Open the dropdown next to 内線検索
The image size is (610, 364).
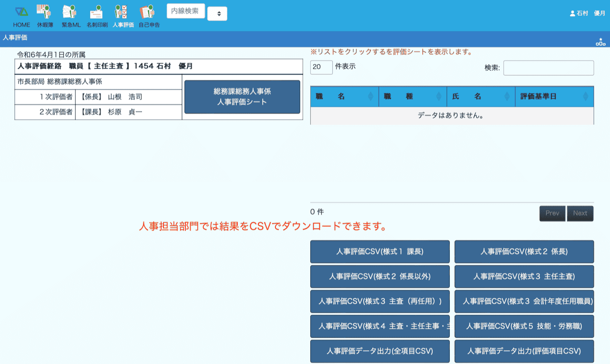pyautogui.click(x=217, y=14)
